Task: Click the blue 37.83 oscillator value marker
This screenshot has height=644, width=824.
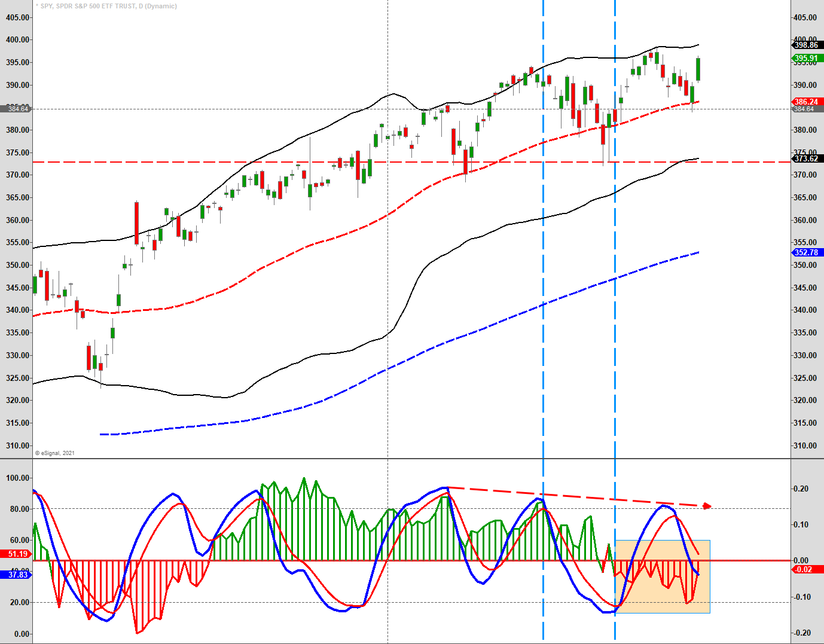Action: (17, 575)
